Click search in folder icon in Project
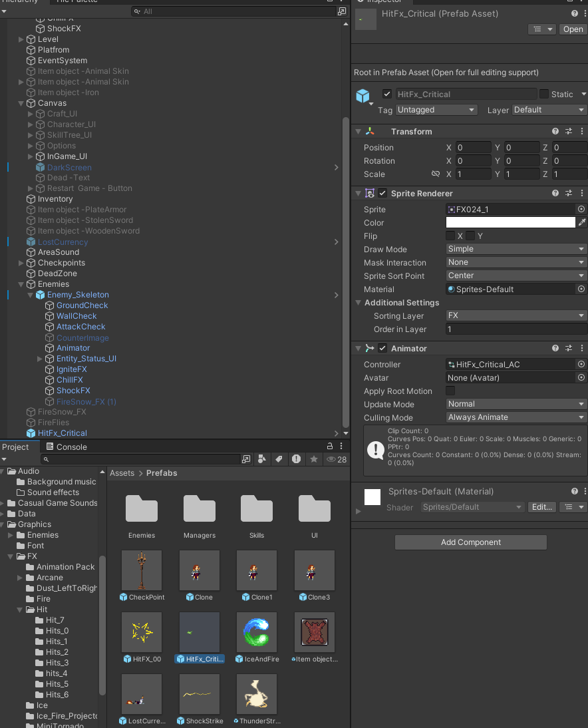This screenshot has width=588, height=728. [246, 459]
